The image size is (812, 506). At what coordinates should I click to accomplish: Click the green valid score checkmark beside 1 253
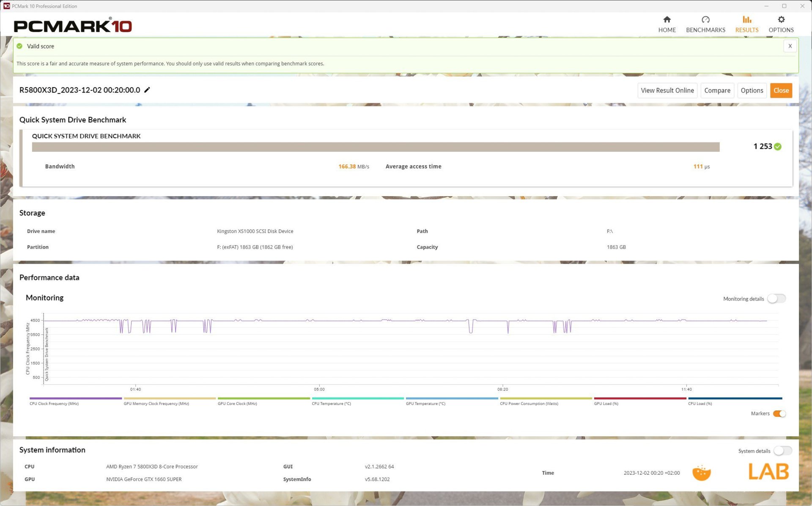[778, 147]
